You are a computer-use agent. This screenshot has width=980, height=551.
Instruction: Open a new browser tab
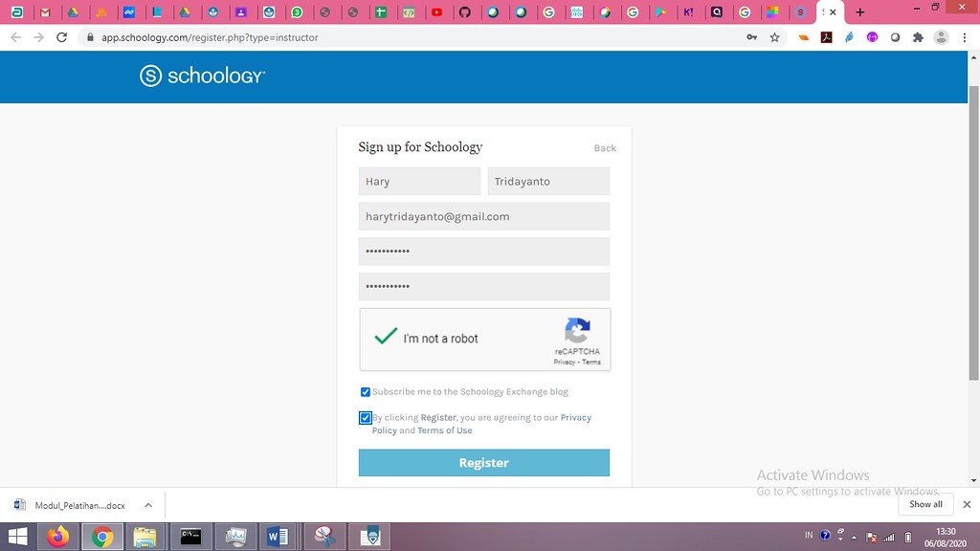(860, 11)
